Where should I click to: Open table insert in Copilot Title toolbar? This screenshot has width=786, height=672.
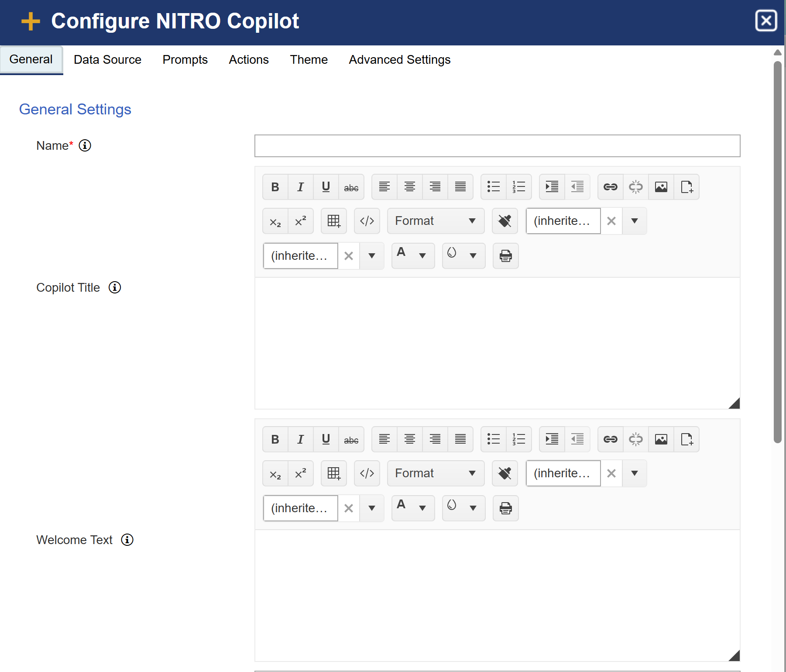[334, 221]
